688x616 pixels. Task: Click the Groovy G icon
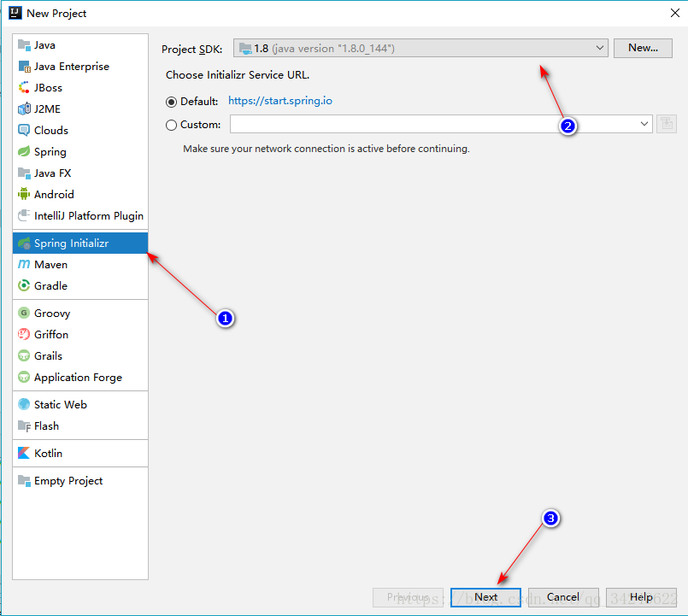[x=24, y=313]
